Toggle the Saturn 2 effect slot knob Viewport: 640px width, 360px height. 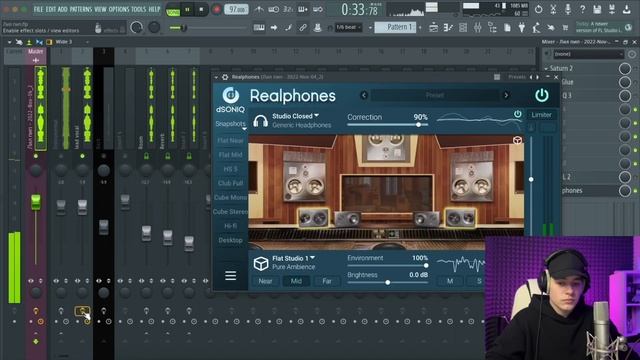[624, 69]
